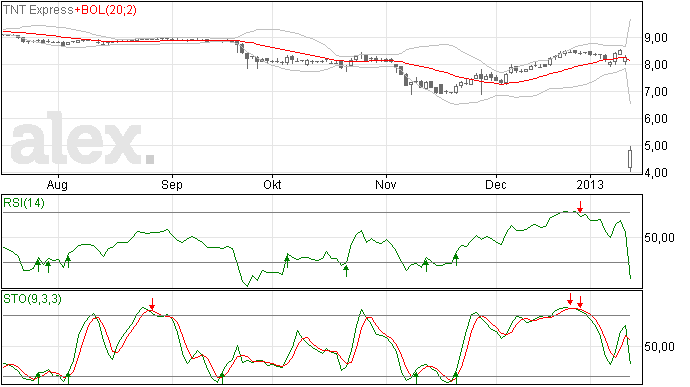Click the alex. watermark logo
This screenshot has height=387, width=690.
tap(83, 139)
